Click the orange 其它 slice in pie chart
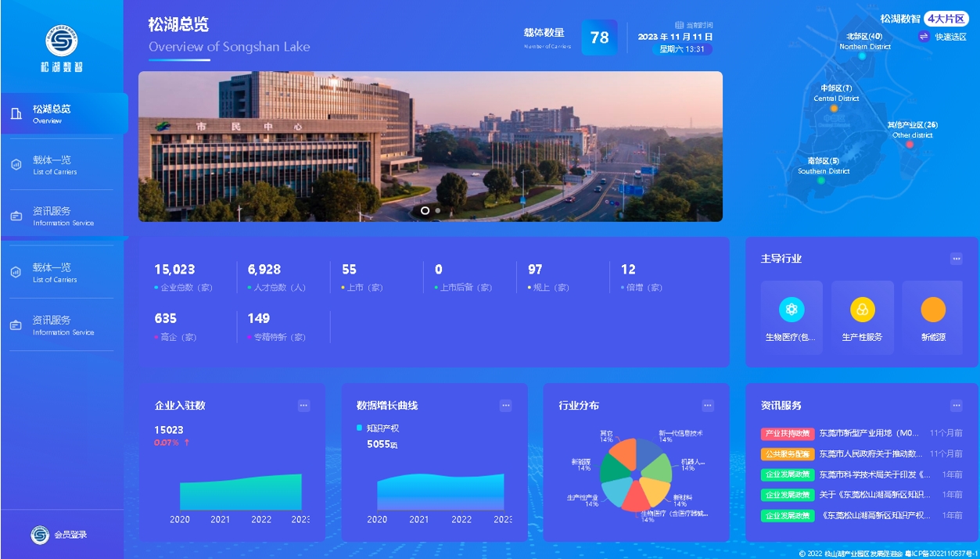This screenshot has width=980, height=559. click(624, 453)
